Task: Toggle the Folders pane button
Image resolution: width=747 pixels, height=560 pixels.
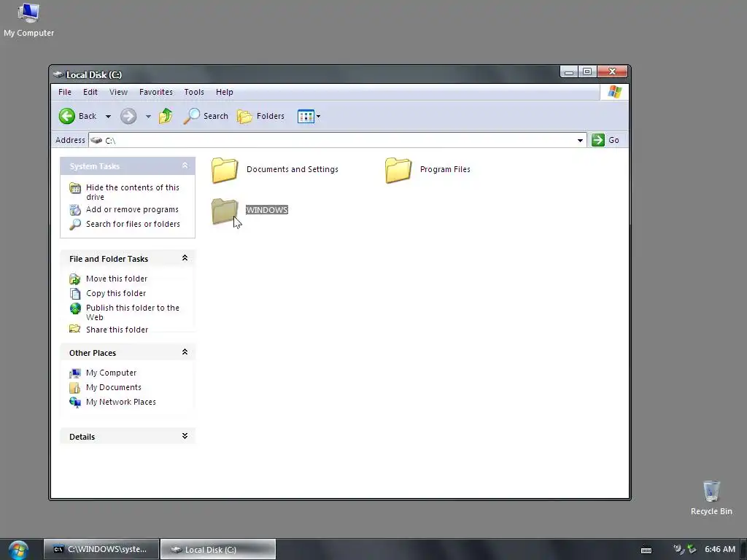Action: [x=260, y=116]
